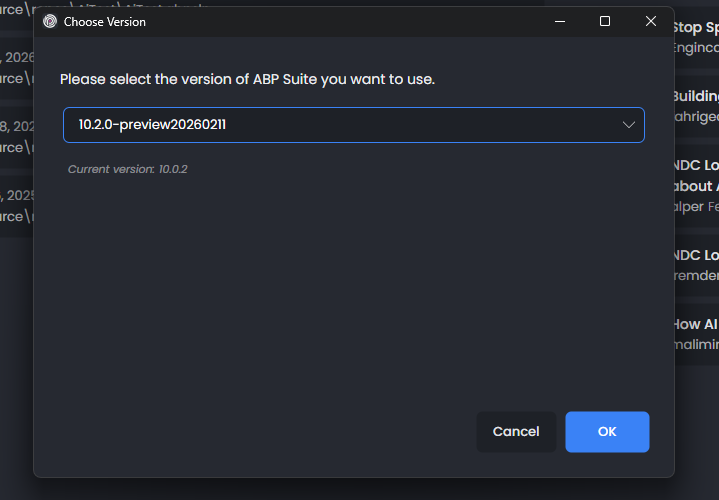Click the ABP logo icon in title bar
Viewport: 719px width, 500px height.
click(x=50, y=22)
